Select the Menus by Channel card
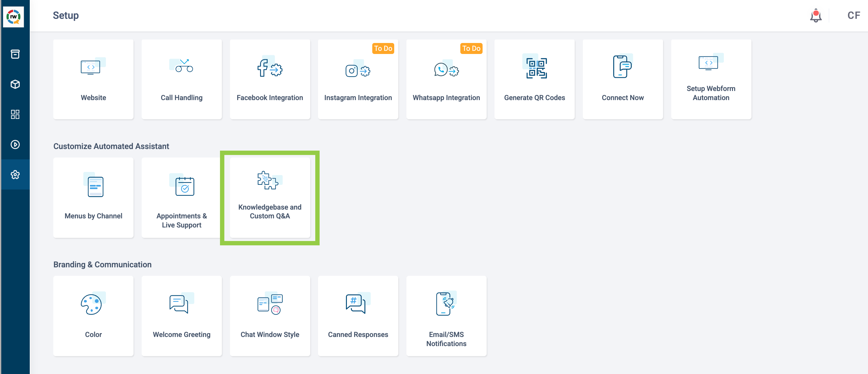The image size is (868, 374). 93,198
